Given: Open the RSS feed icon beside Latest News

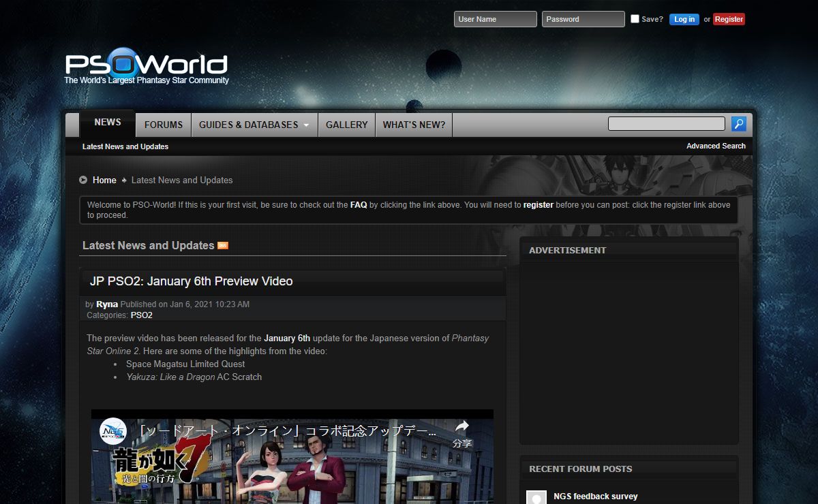Looking at the screenshot, I should click(223, 245).
